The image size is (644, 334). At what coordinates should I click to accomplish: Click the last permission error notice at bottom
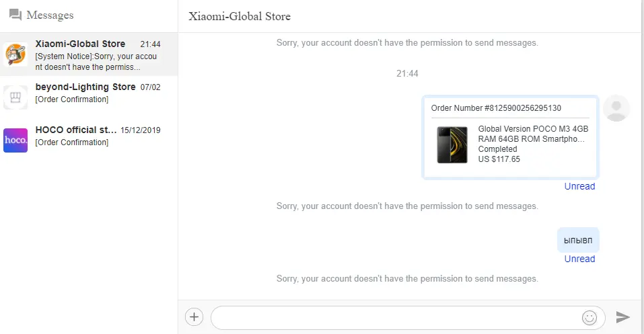coord(407,279)
